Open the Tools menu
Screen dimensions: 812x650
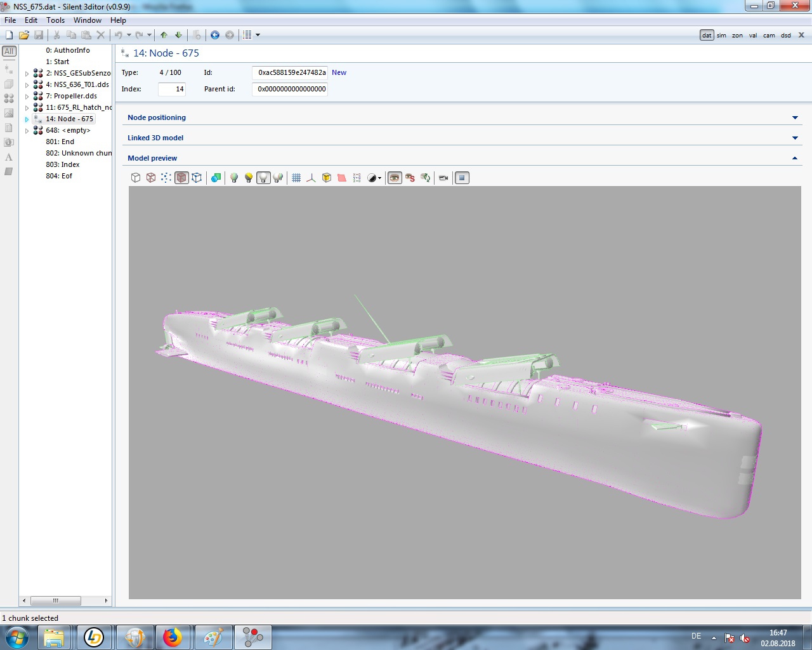point(56,20)
